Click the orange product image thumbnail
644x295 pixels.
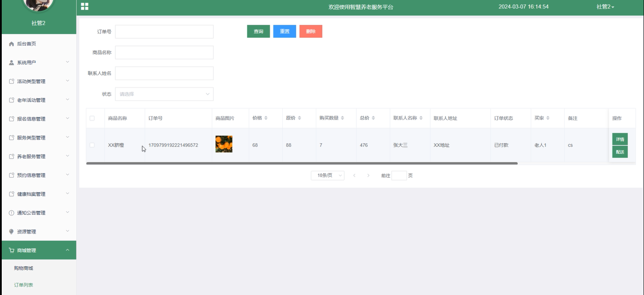point(224,144)
